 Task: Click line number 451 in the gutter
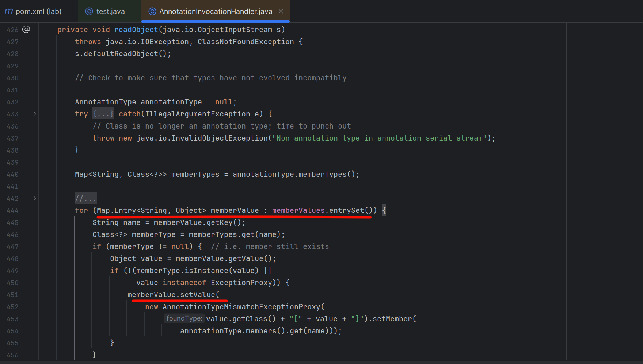pos(12,295)
